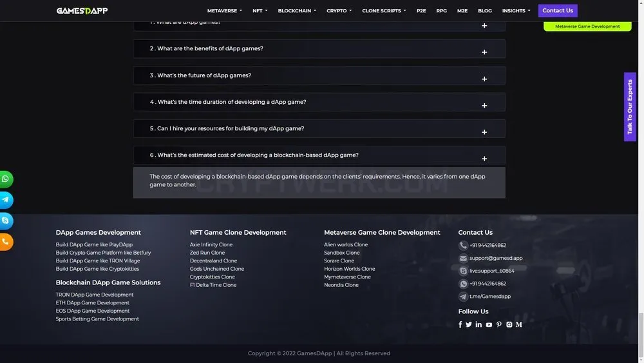The image size is (644, 363).
Task: Open Gods Unchained Clone link
Action: point(217,269)
